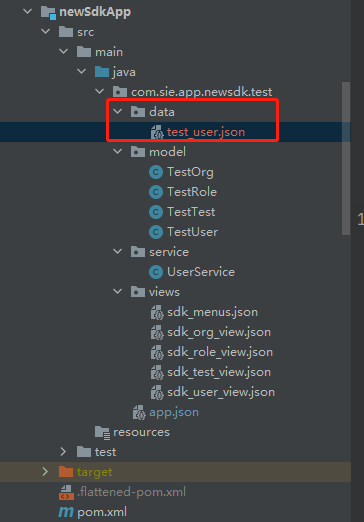Expand the target folder
The image size is (364, 522).
(45, 472)
